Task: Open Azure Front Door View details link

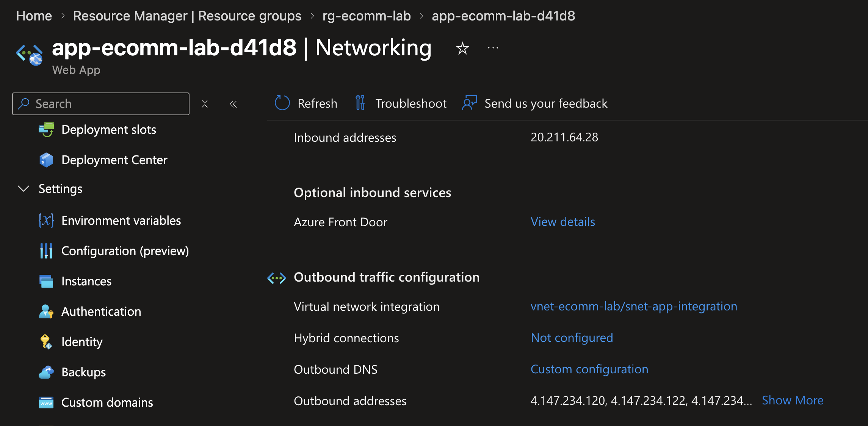Action: 563,222
